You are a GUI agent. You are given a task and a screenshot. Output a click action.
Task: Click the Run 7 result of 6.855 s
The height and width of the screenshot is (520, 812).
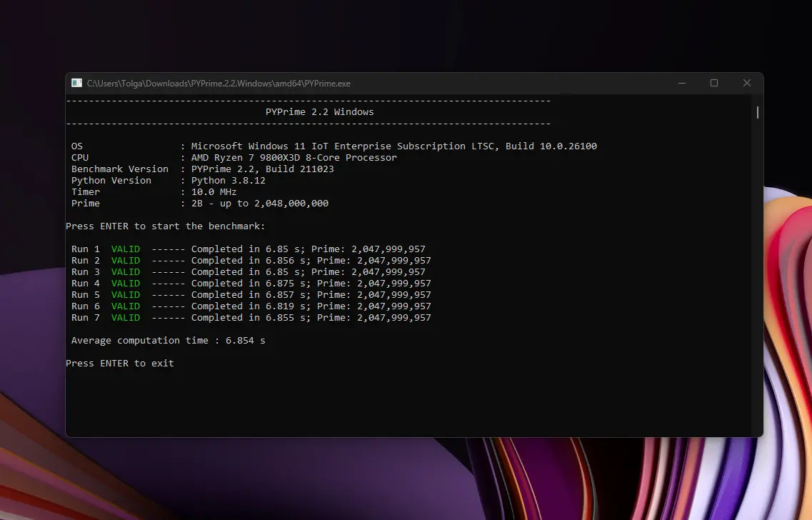(x=251, y=317)
